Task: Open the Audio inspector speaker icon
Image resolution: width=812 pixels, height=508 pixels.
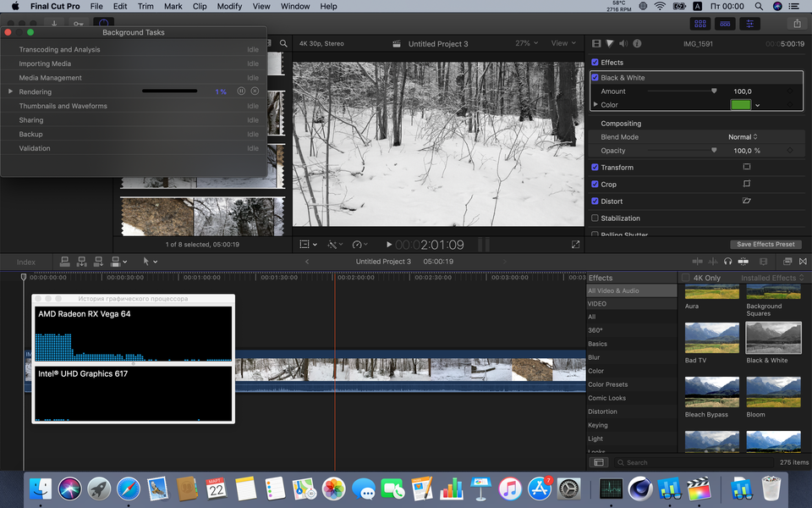Action: (x=623, y=43)
